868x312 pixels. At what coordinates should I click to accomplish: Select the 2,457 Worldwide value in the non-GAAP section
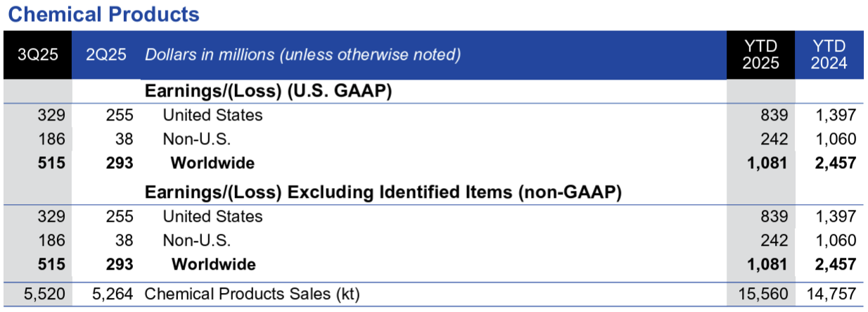[x=836, y=265]
